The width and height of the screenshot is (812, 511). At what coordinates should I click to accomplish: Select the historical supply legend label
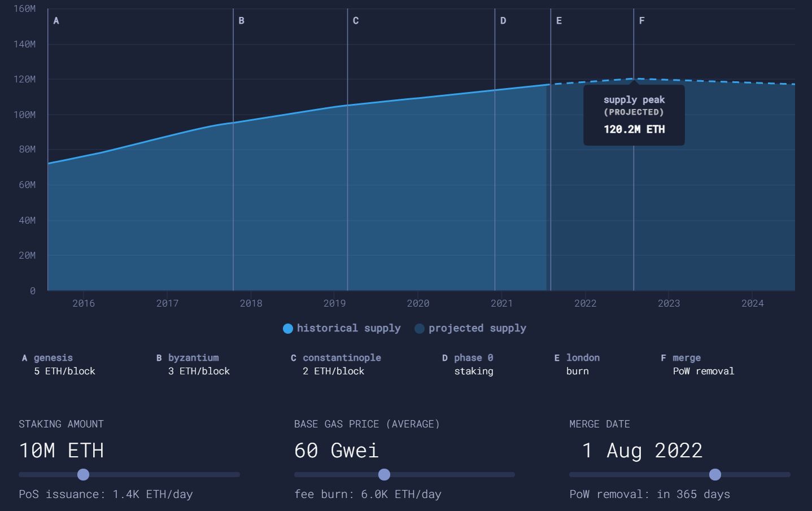pos(349,328)
